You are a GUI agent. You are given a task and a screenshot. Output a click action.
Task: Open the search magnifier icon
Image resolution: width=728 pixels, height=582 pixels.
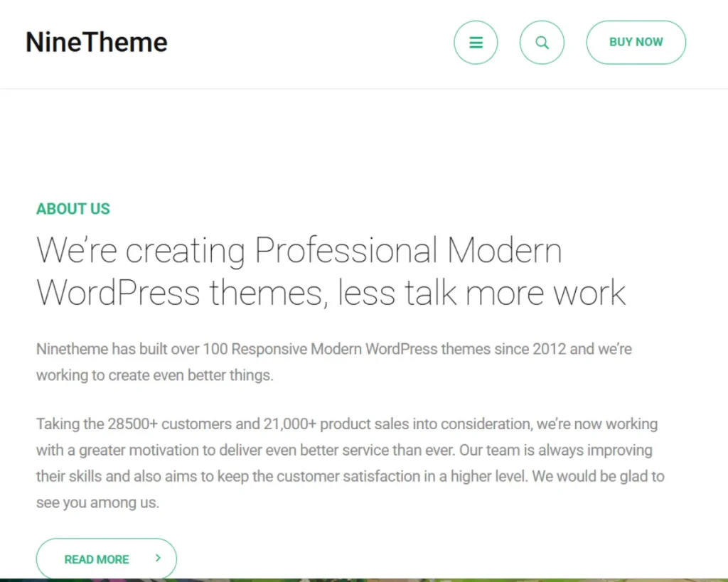coord(542,42)
